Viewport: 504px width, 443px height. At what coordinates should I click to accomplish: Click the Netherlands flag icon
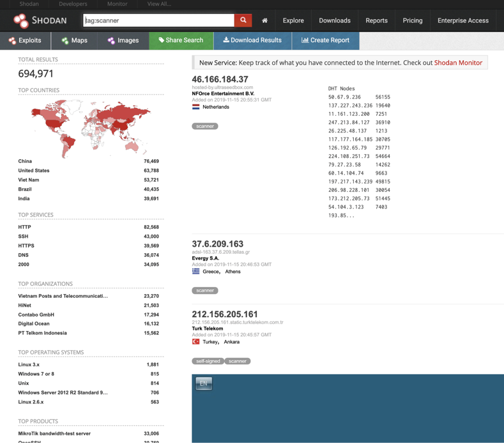195,107
